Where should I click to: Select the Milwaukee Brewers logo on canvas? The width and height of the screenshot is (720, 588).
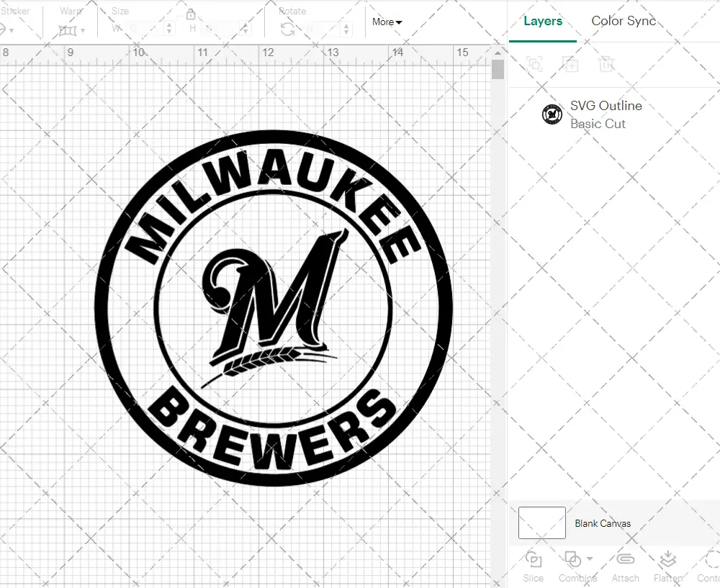click(x=274, y=307)
